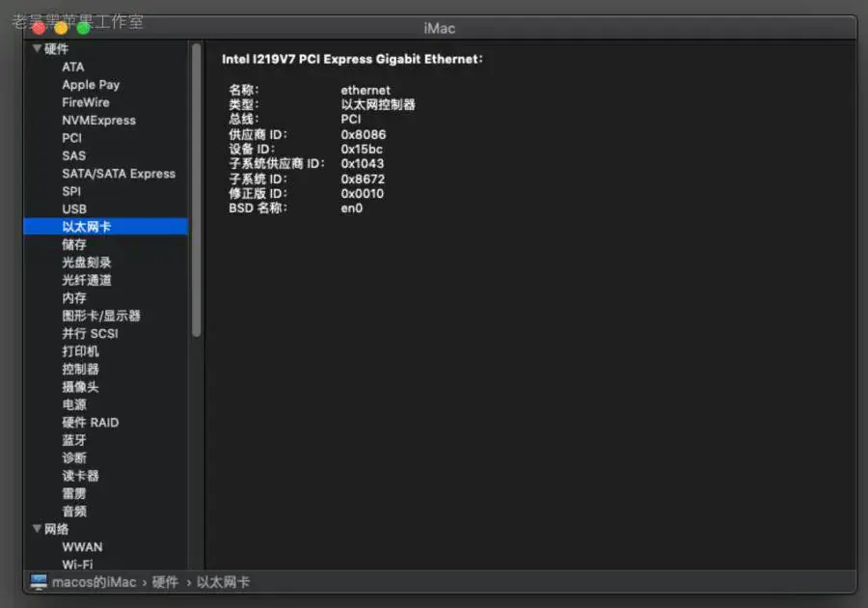This screenshot has width=868, height=608.
Task: Open the 打印机 printers entry
Action: 80,351
